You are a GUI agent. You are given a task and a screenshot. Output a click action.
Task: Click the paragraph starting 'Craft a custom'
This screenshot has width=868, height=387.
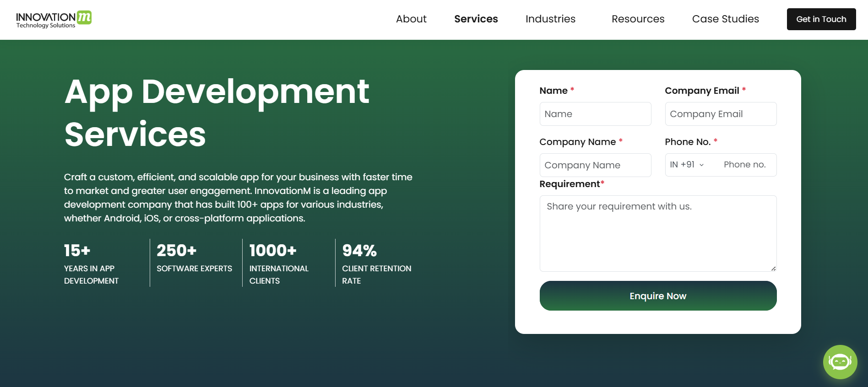238,198
